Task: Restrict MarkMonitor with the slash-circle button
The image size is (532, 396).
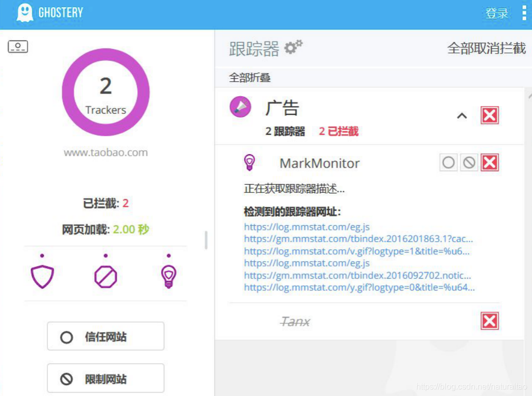Action: [x=469, y=163]
